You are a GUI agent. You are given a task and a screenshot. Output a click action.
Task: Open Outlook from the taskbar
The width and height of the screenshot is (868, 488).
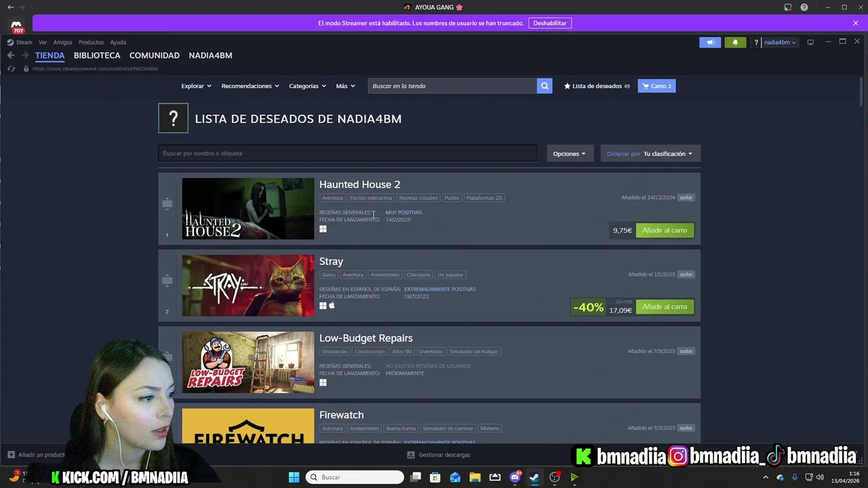click(x=455, y=477)
